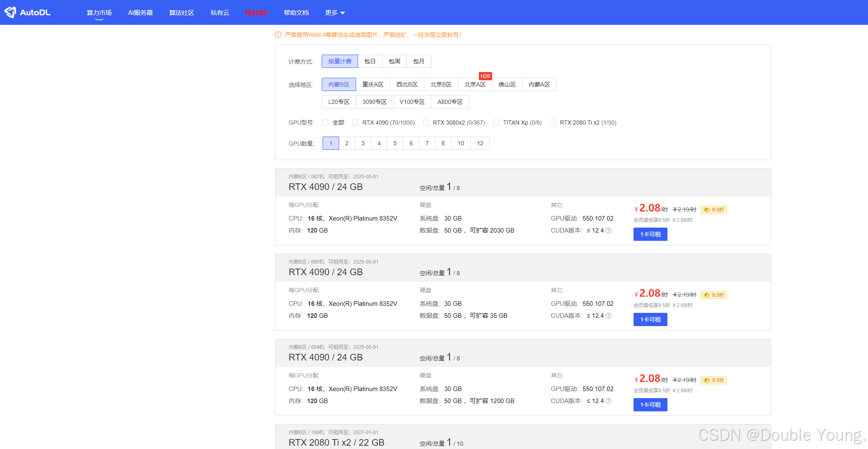Click the CUDA version help icon in first listing
Screen dimensions: 868x449
tap(609, 231)
